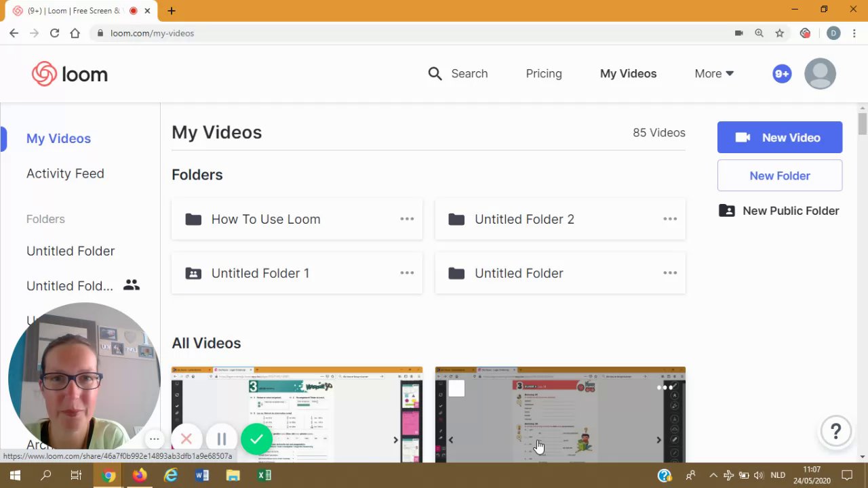Viewport: 868px width, 488px height.
Task: Open the Untitled Folder 1 folder
Action: [x=297, y=273]
